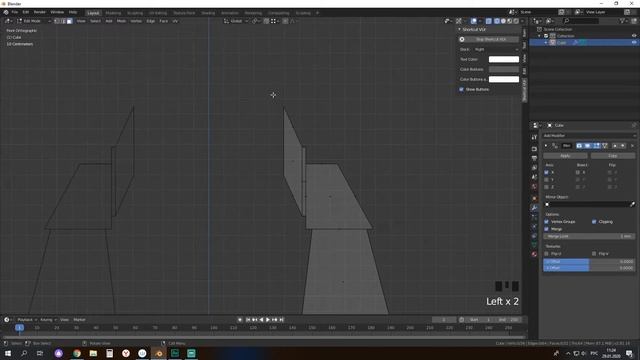Hide Collection via eye icon
Image resolution: width=640 pixels, height=360 pixels.
pos(634,36)
